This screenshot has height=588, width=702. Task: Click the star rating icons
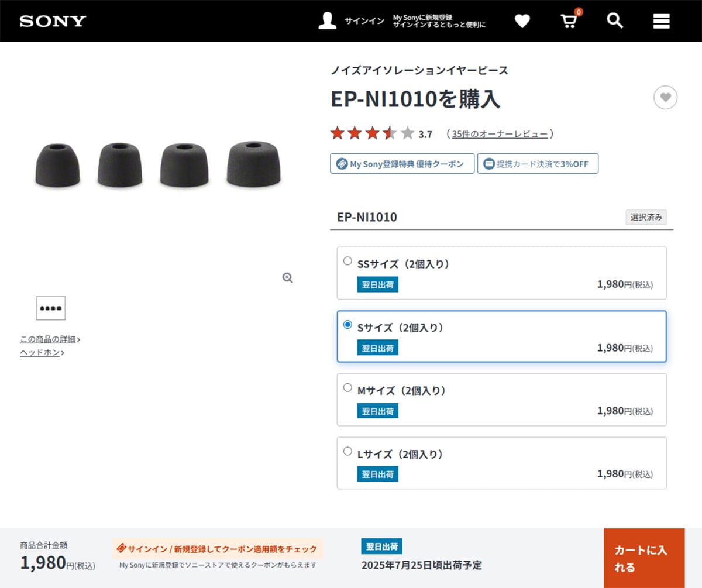pyautogui.click(x=372, y=133)
